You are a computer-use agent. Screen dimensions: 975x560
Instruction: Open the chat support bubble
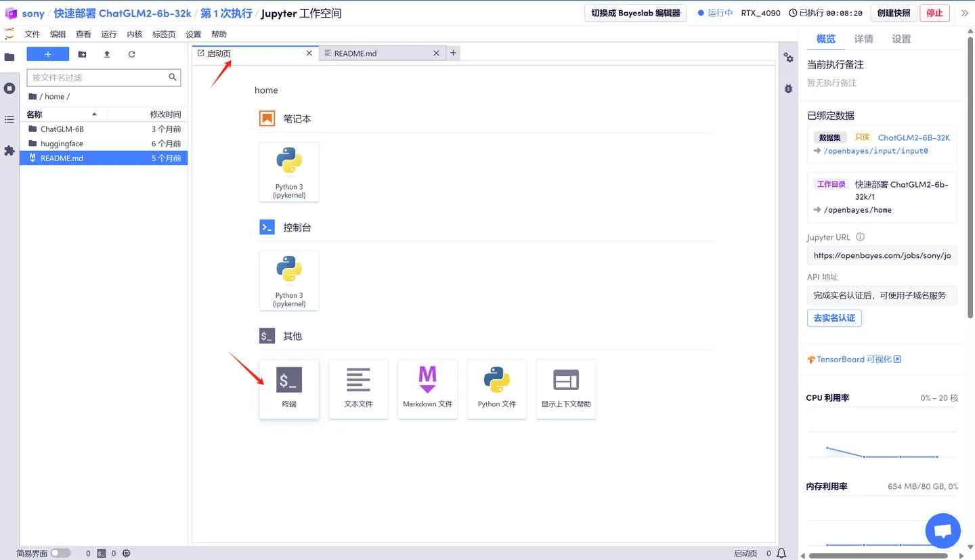pos(943,531)
